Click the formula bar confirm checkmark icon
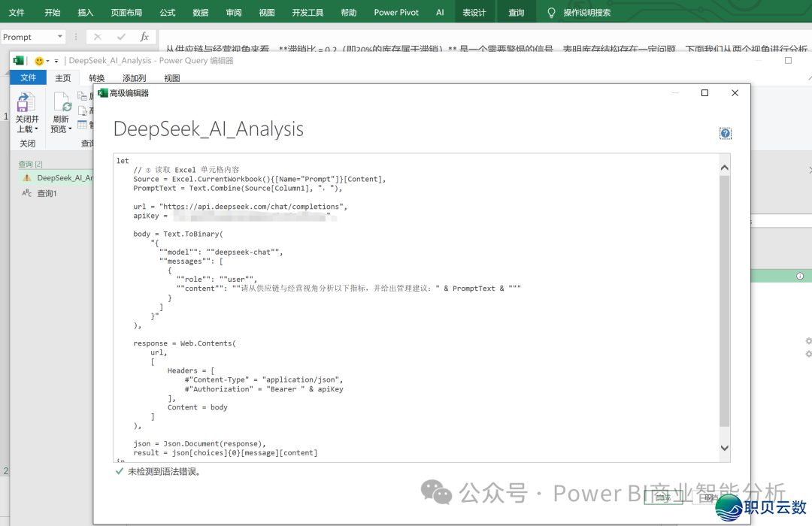The height and width of the screenshot is (526, 812). [x=121, y=37]
